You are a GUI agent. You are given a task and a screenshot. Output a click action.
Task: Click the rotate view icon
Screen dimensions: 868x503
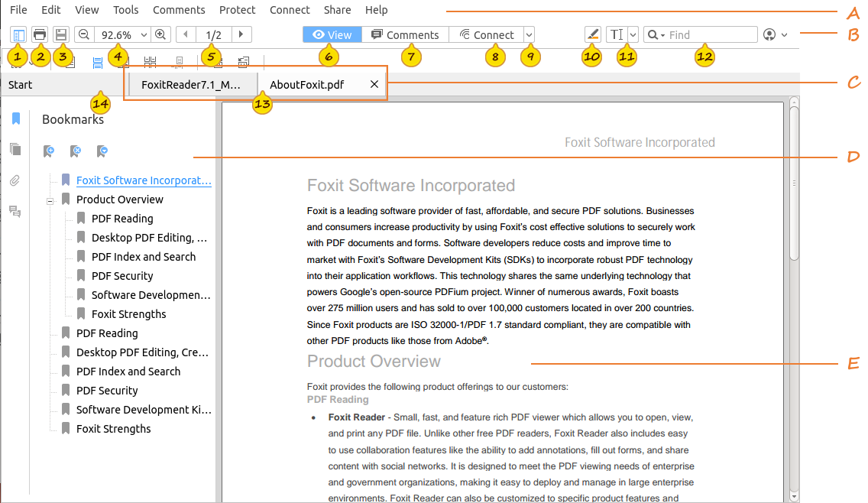243,63
